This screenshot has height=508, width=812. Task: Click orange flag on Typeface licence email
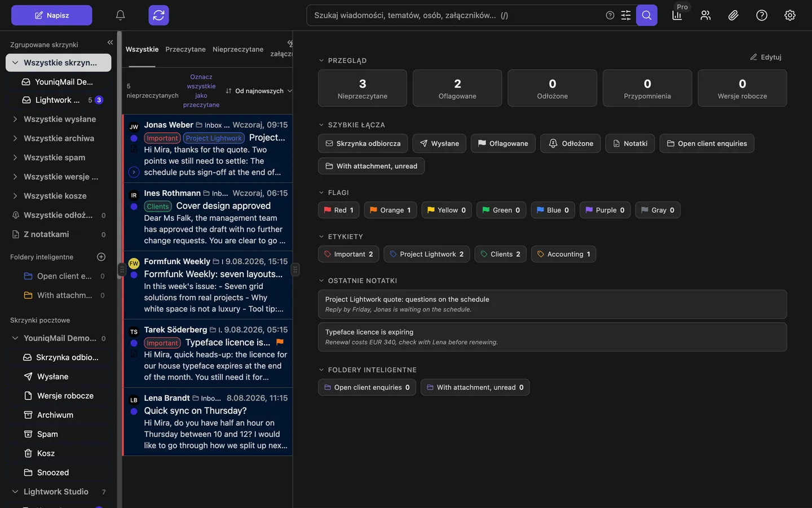280,342
